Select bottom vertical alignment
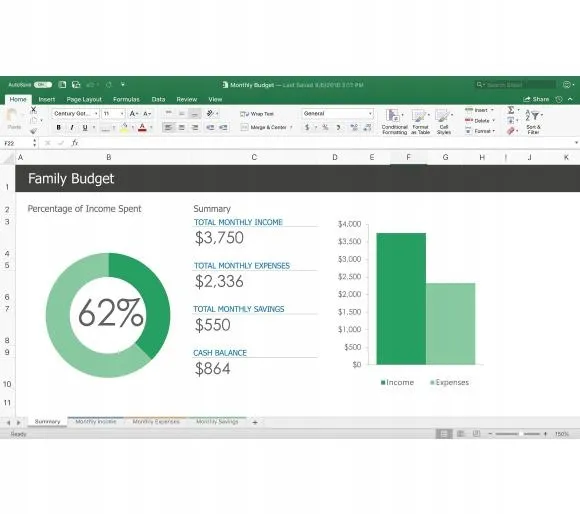The height and width of the screenshot is (514, 580). point(195,113)
